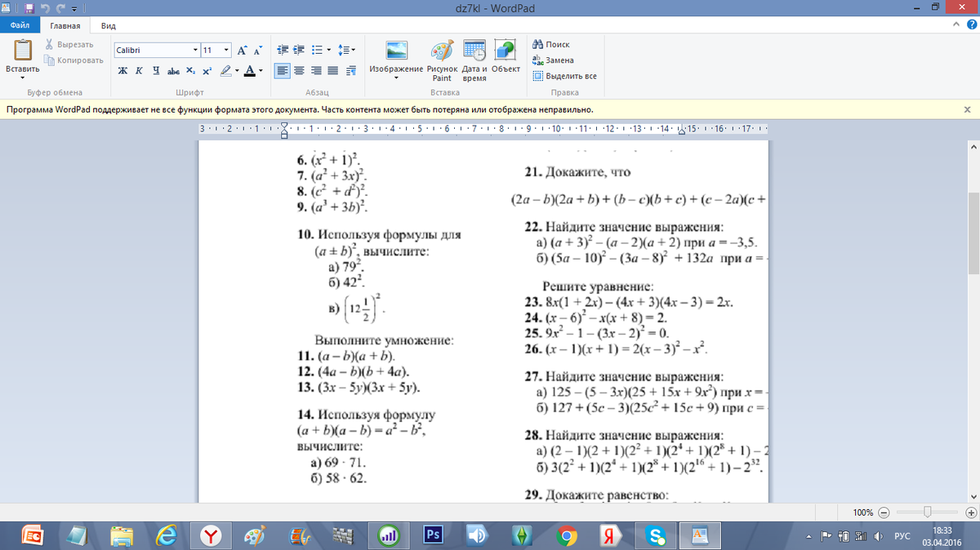
Task: Align text right
Action: pos(317,70)
